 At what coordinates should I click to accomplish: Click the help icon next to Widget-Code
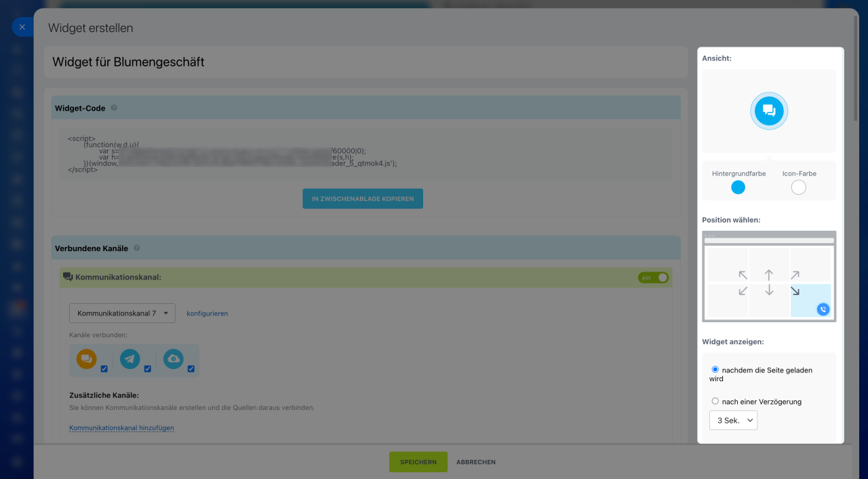(114, 108)
